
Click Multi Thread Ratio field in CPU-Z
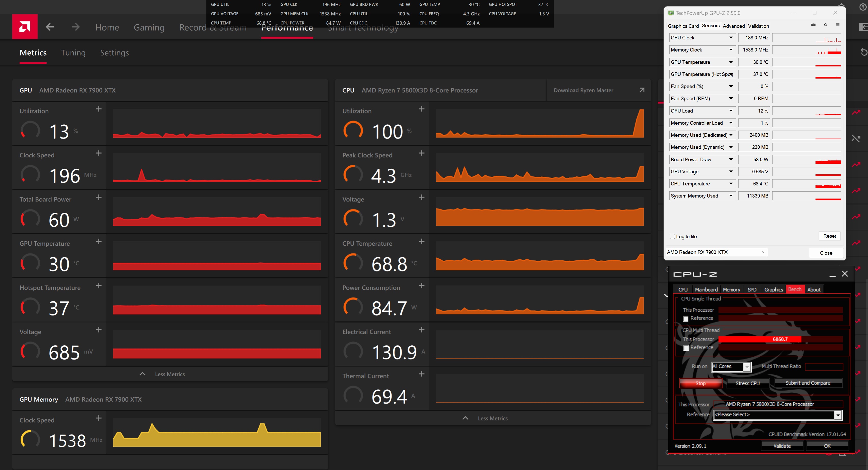pos(824,366)
